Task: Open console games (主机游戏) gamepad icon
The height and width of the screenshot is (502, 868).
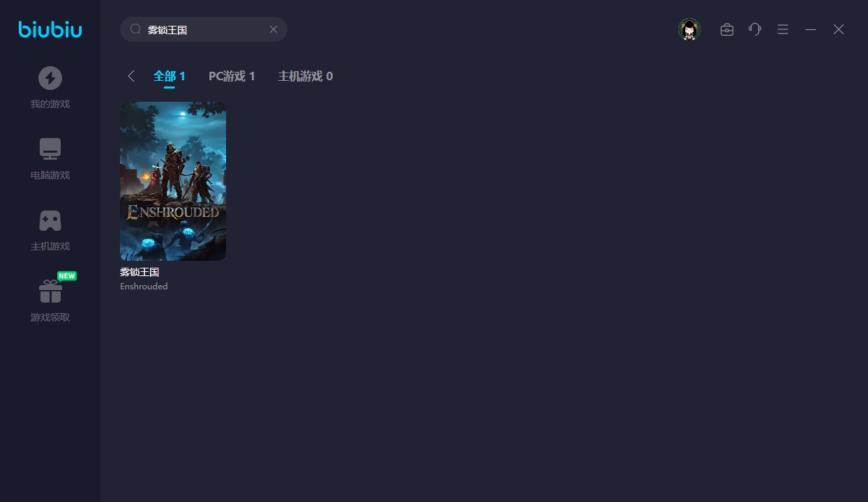Action: point(50,220)
